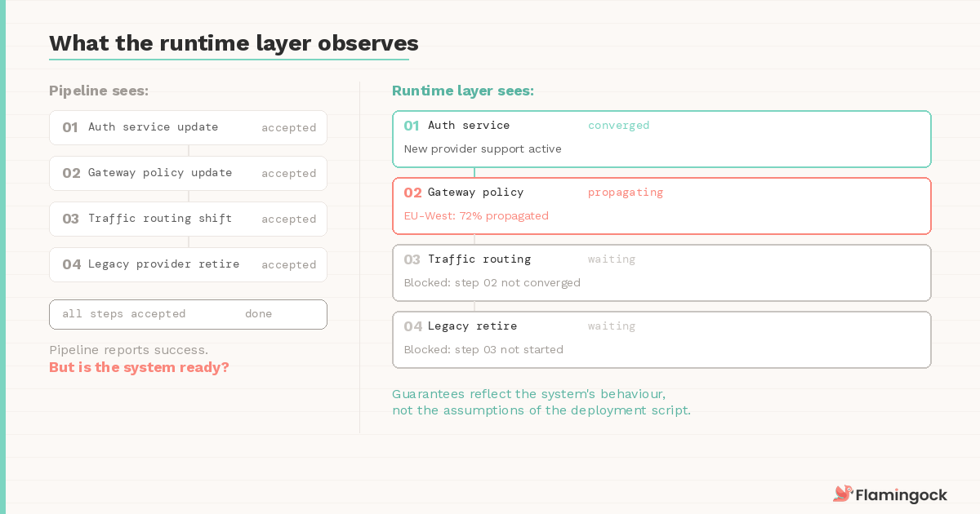
Task: Select the converged status indicator on Auth service
Action: [x=618, y=125]
